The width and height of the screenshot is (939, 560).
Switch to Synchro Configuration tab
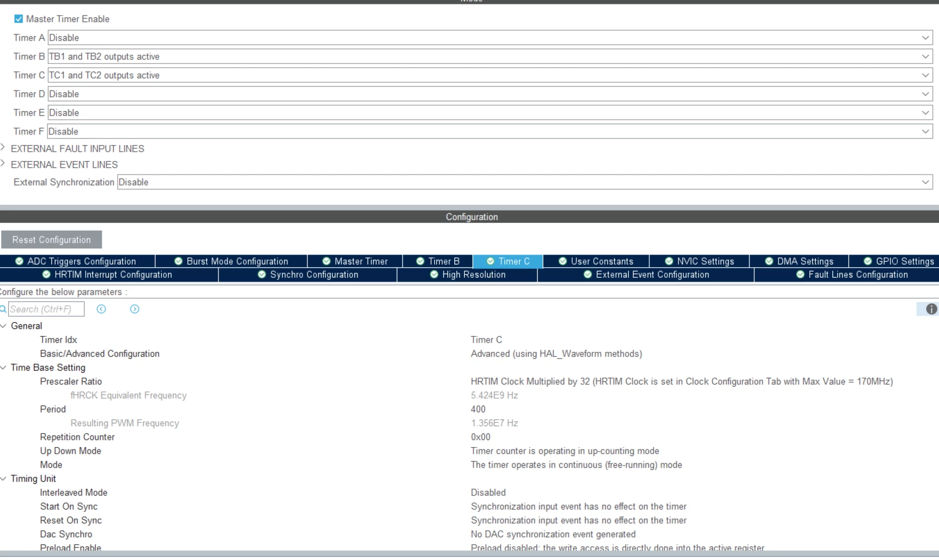click(308, 274)
